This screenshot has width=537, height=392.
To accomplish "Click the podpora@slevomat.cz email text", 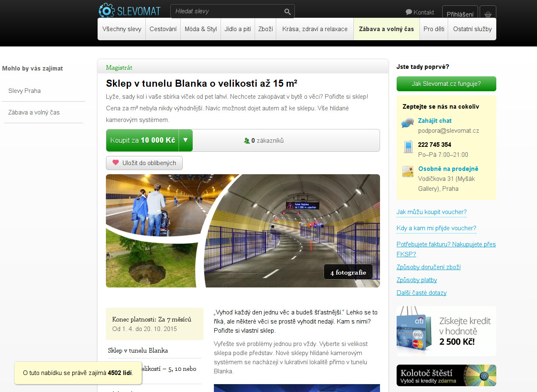I will (449, 131).
